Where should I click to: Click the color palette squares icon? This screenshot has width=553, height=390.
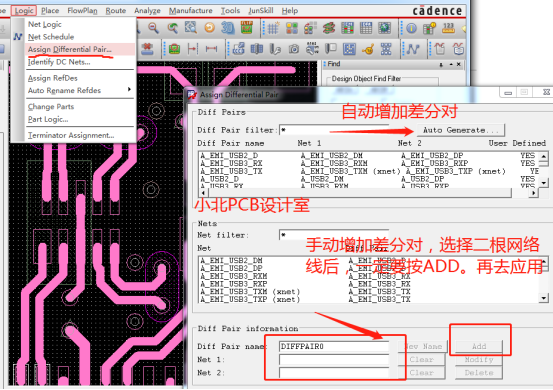[x=292, y=28]
